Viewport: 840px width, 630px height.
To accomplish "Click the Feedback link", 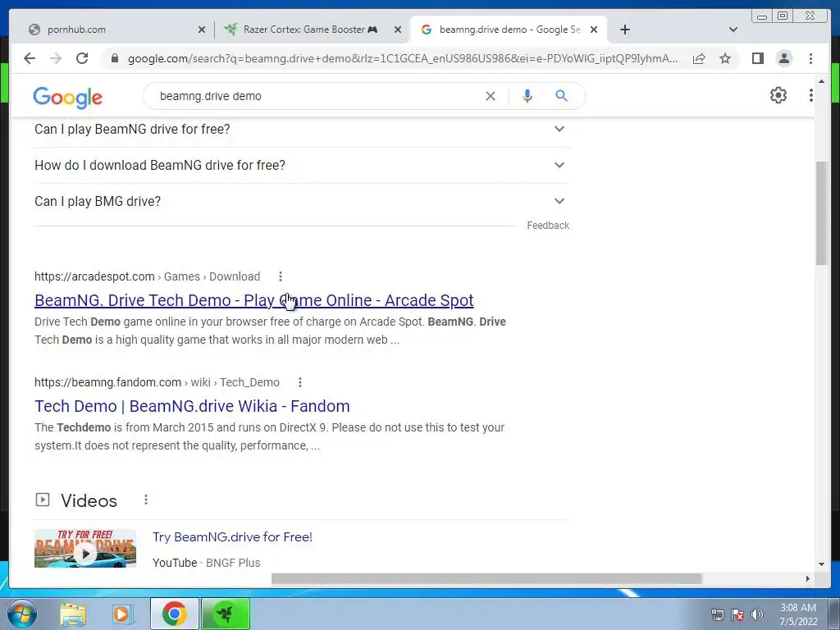I will coord(547,226).
